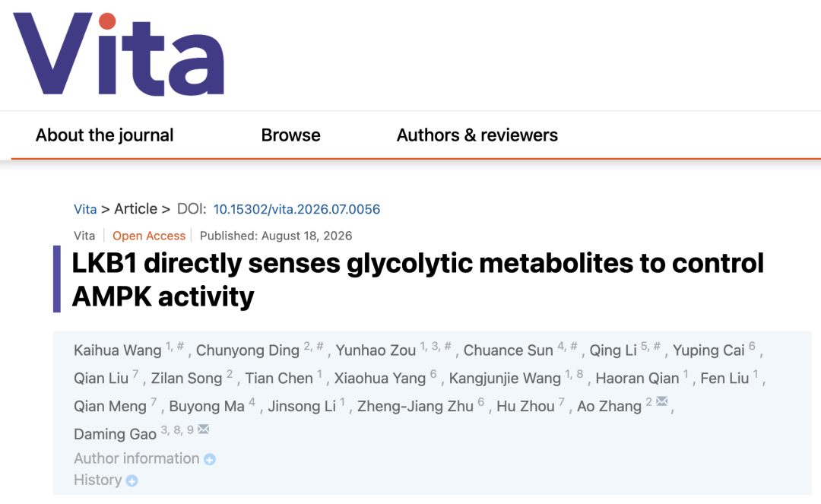821x504 pixels.
Task: Click the Vita journal logo
Action: [x=119, y=54]
